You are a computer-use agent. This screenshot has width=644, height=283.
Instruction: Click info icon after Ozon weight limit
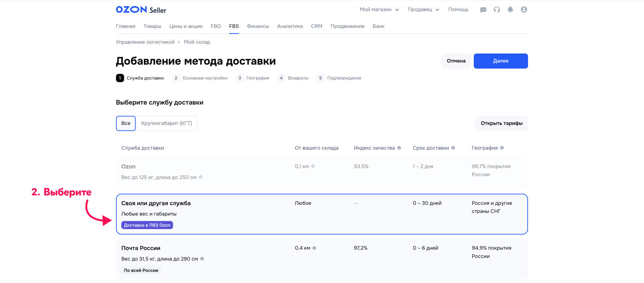tap(201, 177)
